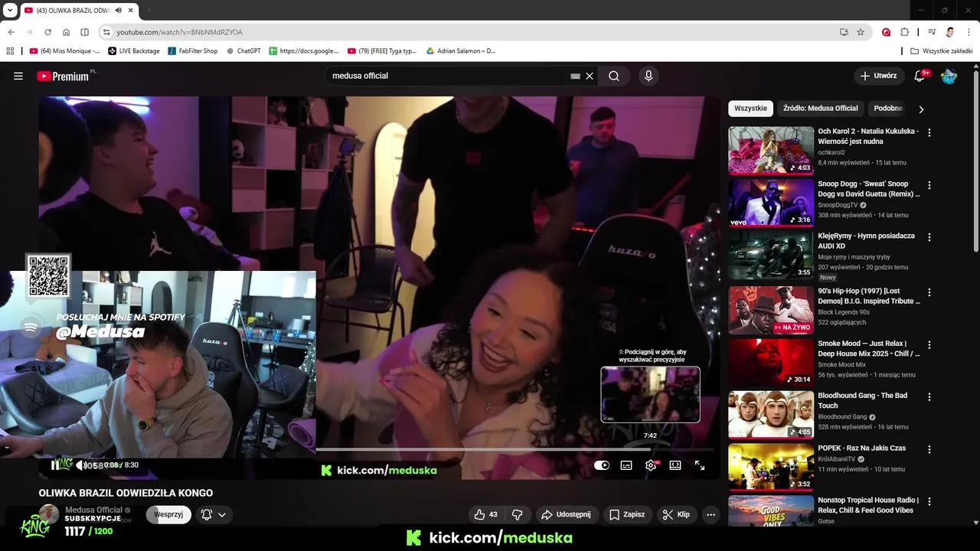Toggle subtitles in the player

pyautogui.click(x=626, y=465)
